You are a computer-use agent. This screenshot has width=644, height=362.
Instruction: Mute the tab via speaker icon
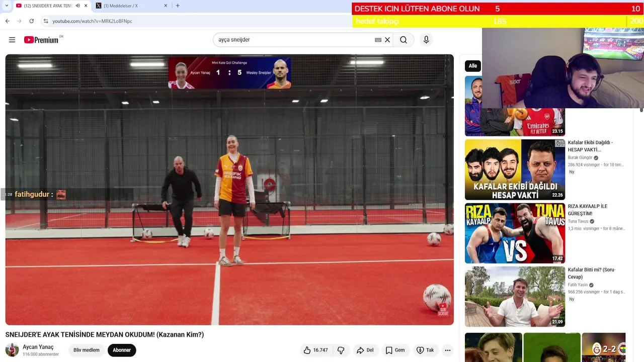pyautogui.click(x=77, y=6)
